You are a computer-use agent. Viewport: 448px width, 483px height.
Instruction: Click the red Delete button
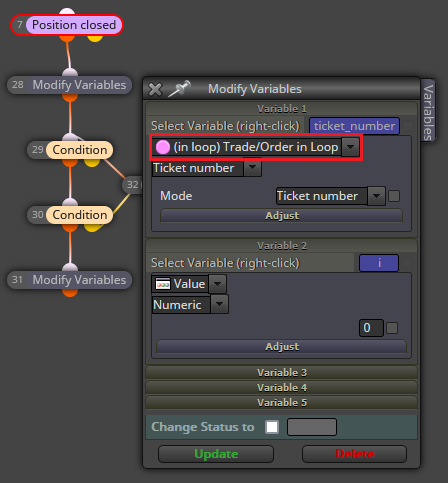click(x=355, y=454)
